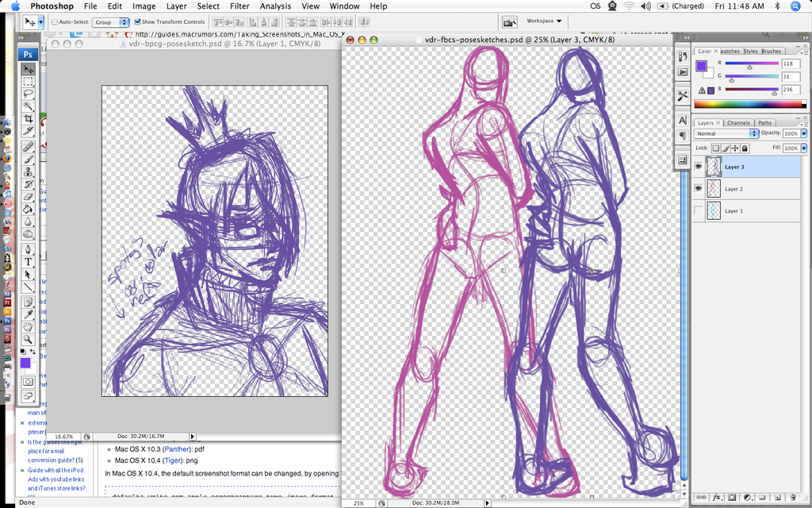Select the Brush tool
Screen dimensions: 812x508
pos(28,160)
